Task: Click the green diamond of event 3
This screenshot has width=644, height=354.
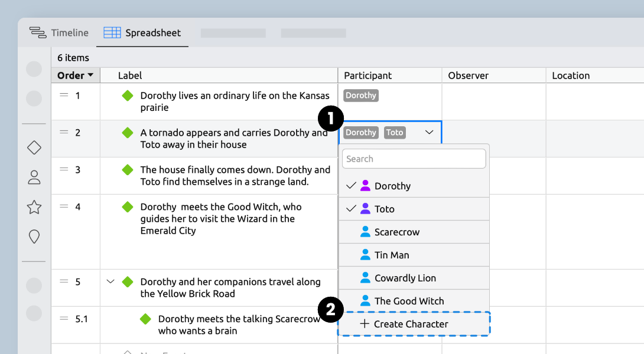Action: click(x=128, y=169)
